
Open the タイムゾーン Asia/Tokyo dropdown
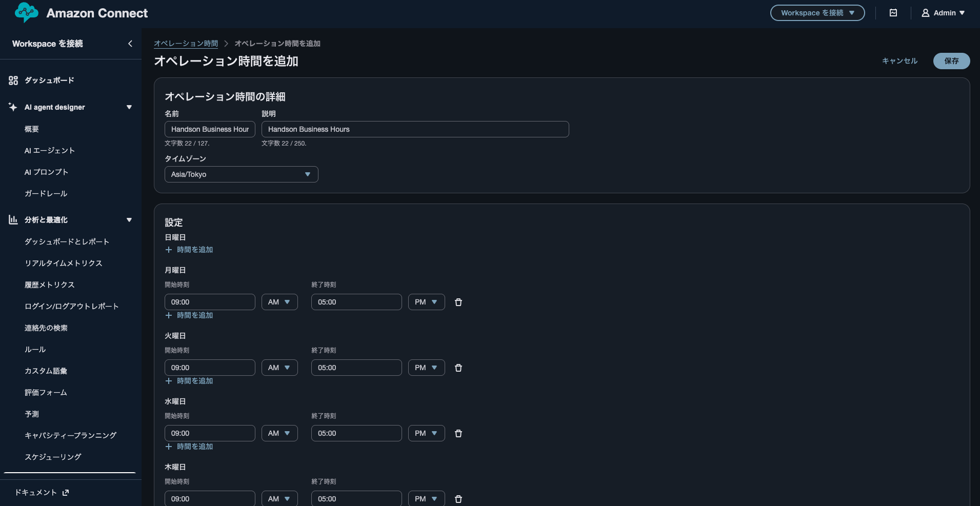pyautogui.click(x=241, y=174)
